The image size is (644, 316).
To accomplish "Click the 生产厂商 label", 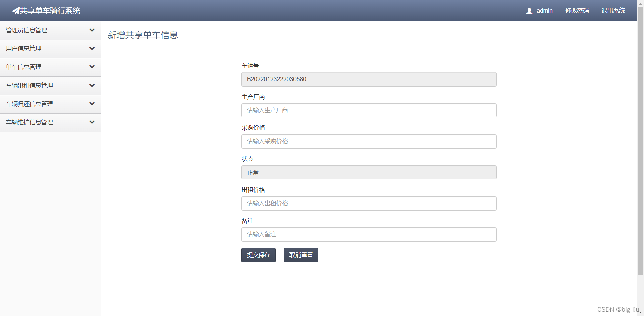I will 253,97.
